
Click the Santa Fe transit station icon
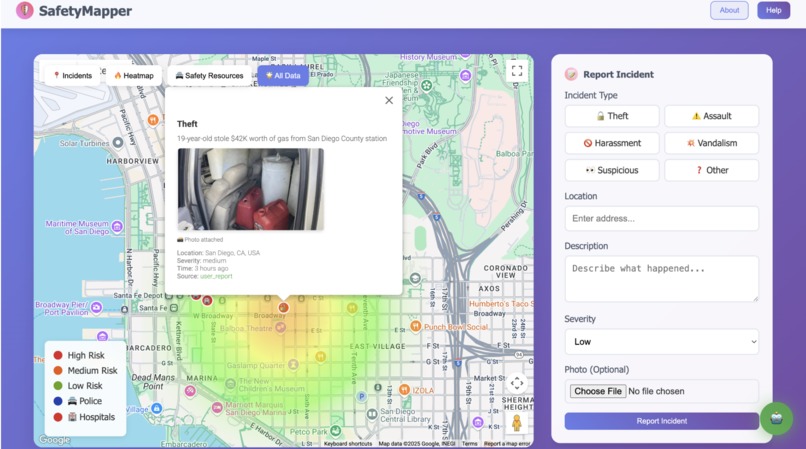tap(174, 308)
